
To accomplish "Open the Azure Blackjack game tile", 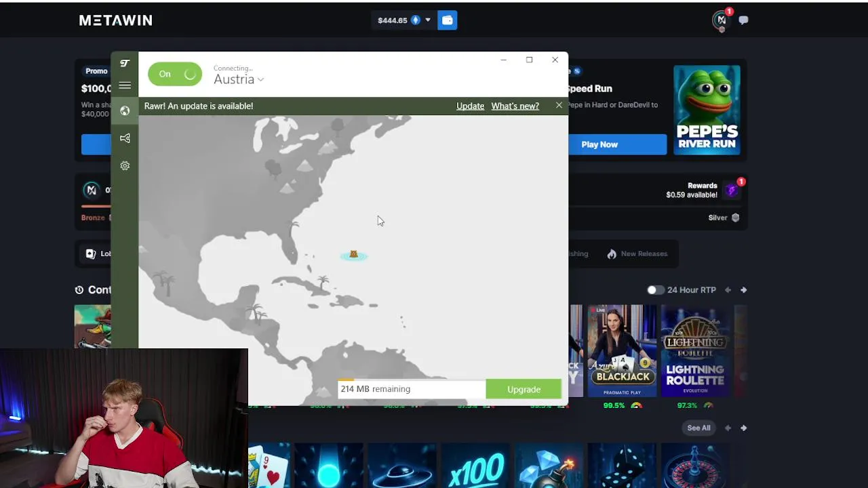I will (x=622, y=351).
